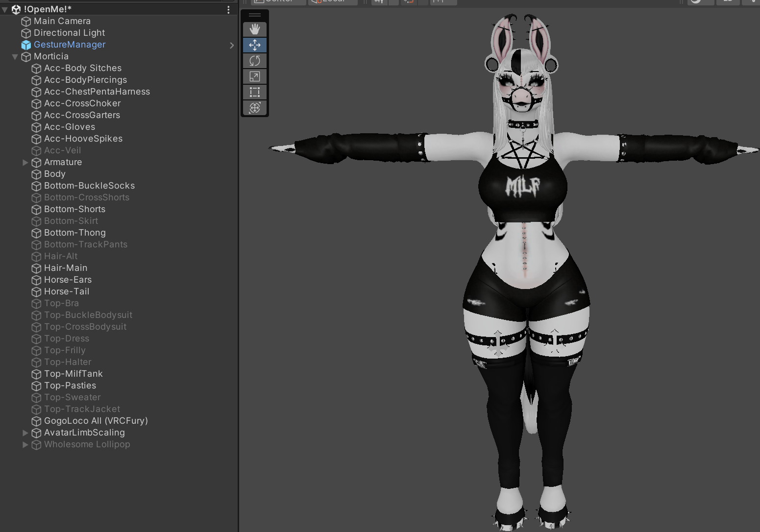
Task: Open the !OpenMe! scene options menu
Action: click(228, 9)
